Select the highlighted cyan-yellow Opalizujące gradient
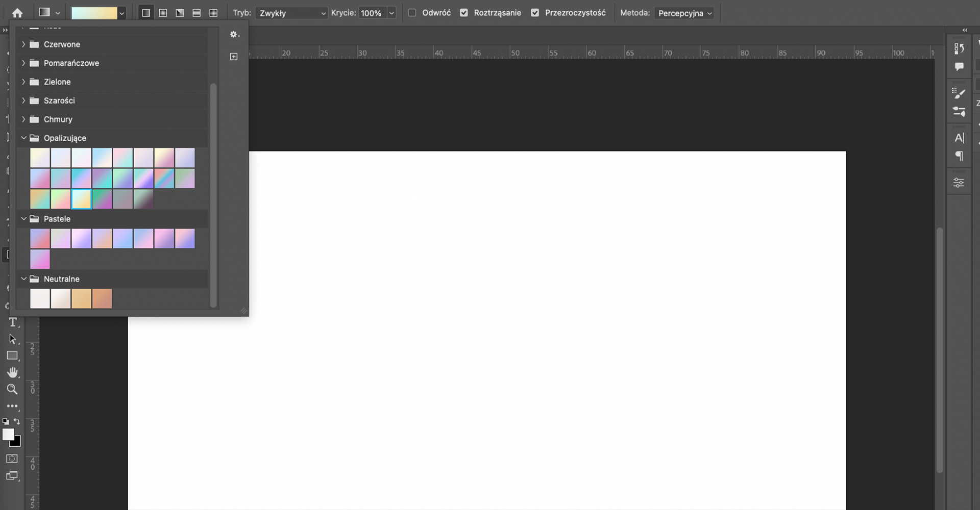Image resolution: width=980 pixels, height=510 pixels. (x=81, y=199)
